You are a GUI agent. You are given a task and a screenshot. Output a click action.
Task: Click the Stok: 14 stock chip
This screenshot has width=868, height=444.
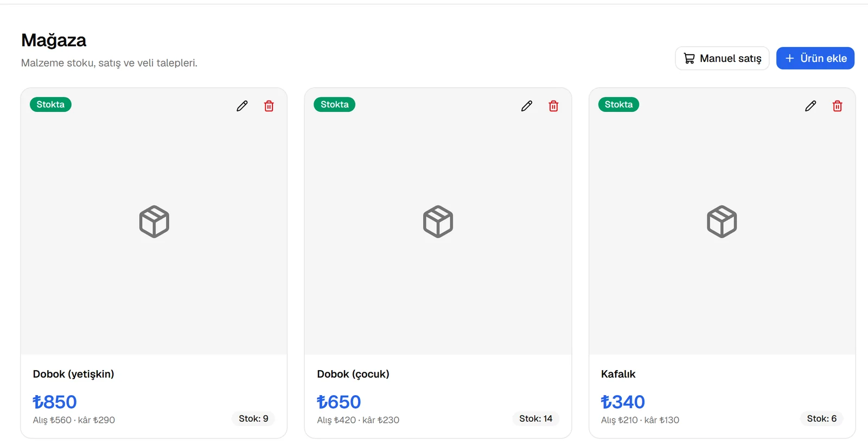point(535,418)
